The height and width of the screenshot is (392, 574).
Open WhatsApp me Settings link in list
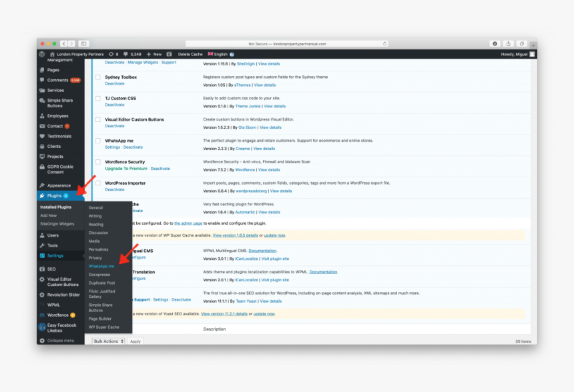112,147
